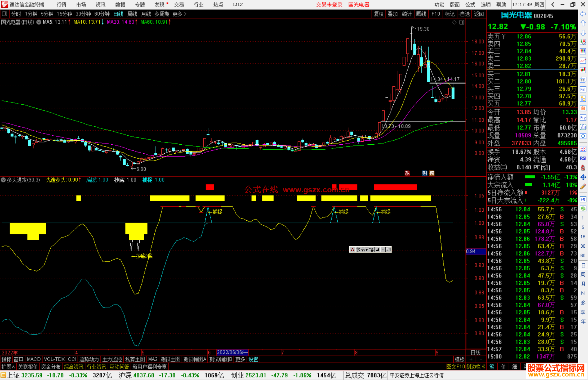Select the MACD indicator tab
The width and height of the screenshot is (588, 380).
[34, 359]
